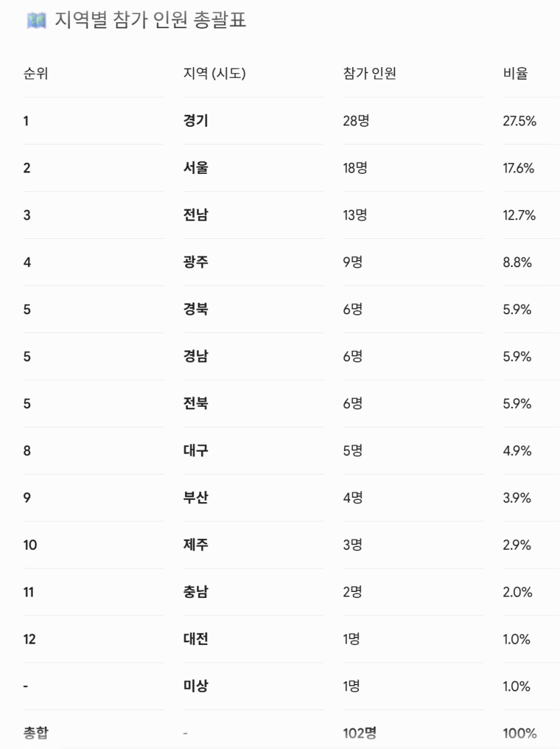560x749 pixels.
Task: Click the 지역 (시도) column header
Action: point(215,74)
